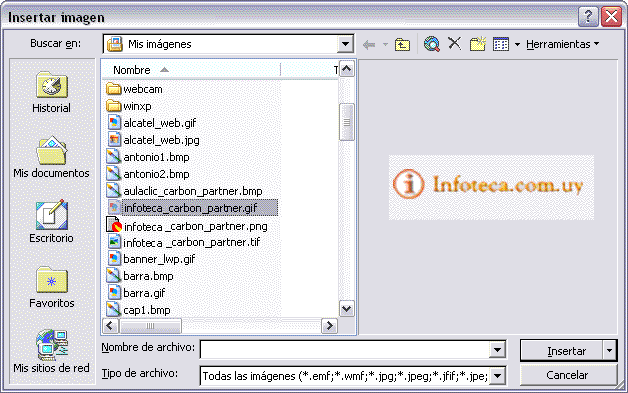Create a new folder icon
The width and height of the screenshot is (628, 393).
pos(478,44)
